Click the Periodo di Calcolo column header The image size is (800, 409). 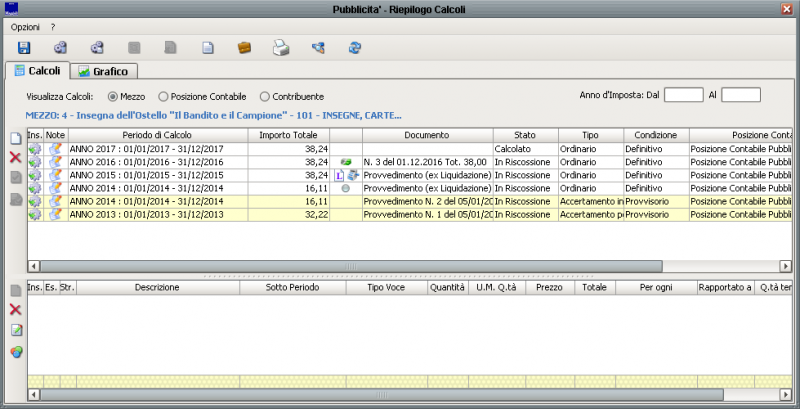coord(156,134)
